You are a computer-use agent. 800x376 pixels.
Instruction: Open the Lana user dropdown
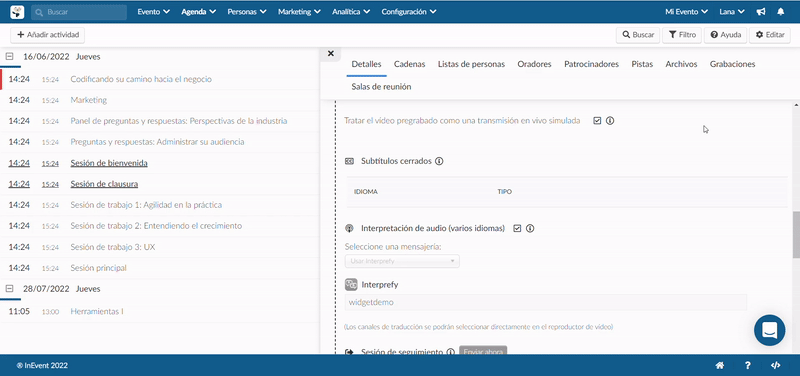(x=732, y=12)
